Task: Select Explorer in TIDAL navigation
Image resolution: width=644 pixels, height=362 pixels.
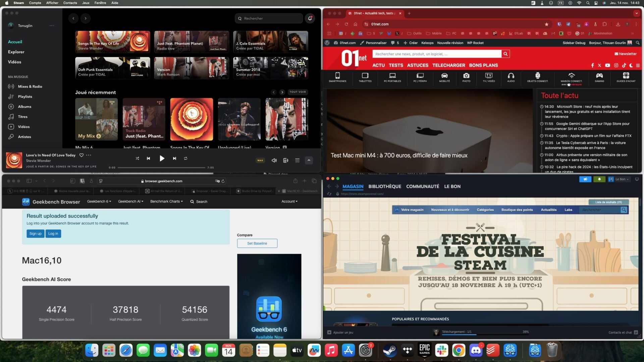Action: click(x=16, y=52)
